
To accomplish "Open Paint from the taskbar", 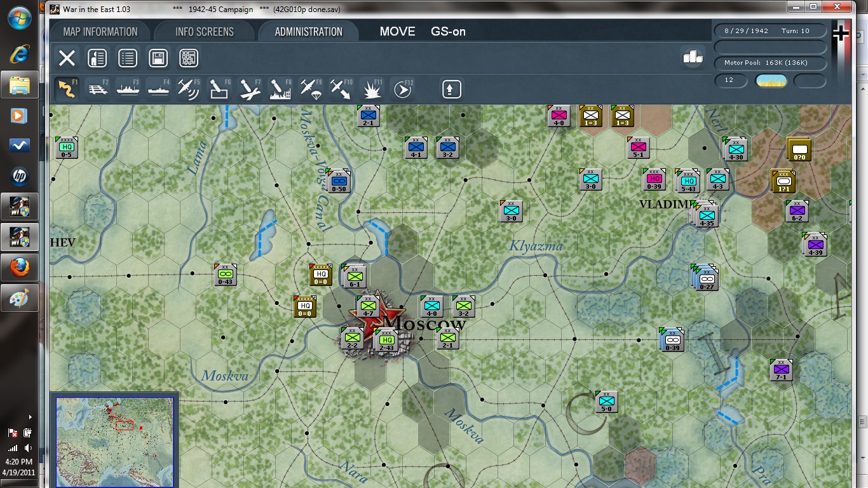I will point(20,298).
